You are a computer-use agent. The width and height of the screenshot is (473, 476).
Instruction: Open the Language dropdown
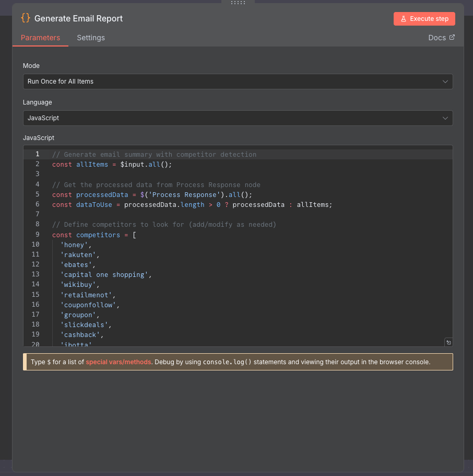(x=238, y=118)
